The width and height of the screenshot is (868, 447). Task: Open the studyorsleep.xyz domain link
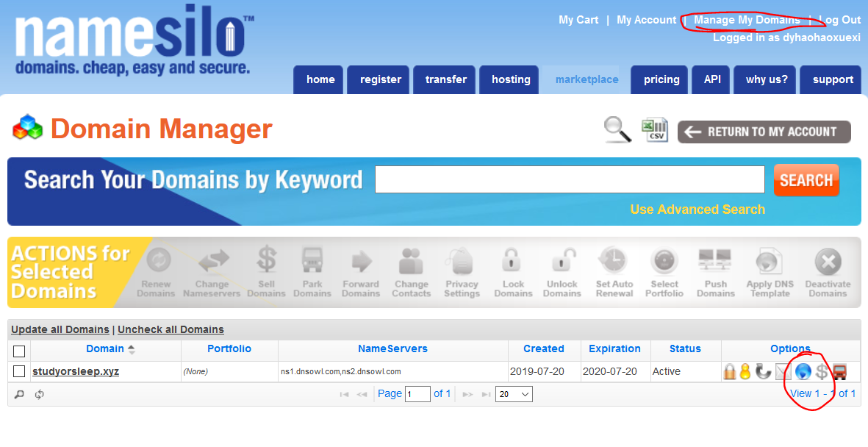click(76, 371)
